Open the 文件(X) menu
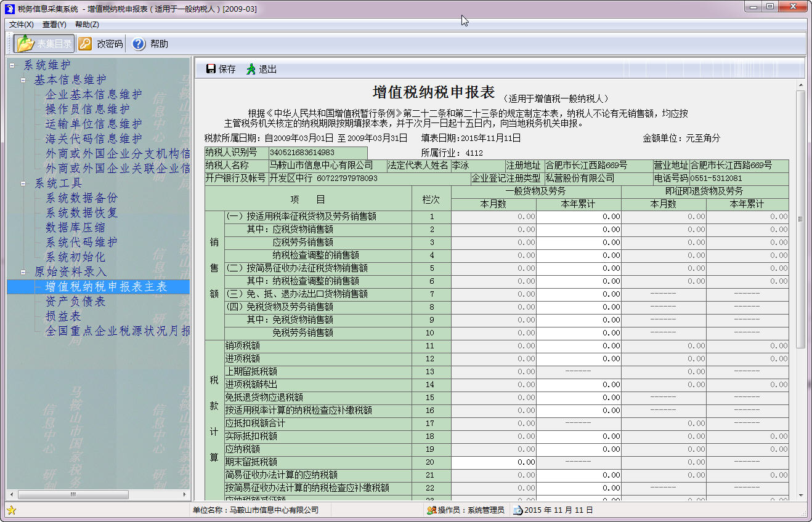The image size is (812, 522). pos(22,25)
